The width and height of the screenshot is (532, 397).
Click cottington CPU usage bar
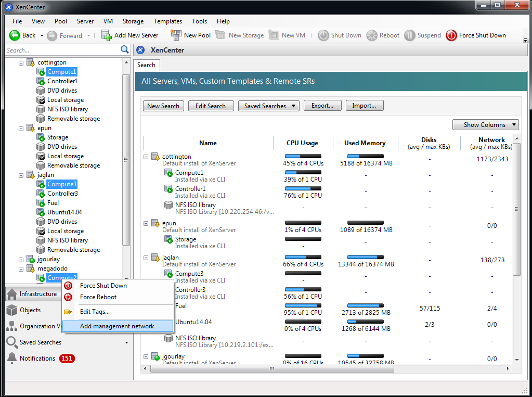[x=303, y=156]
